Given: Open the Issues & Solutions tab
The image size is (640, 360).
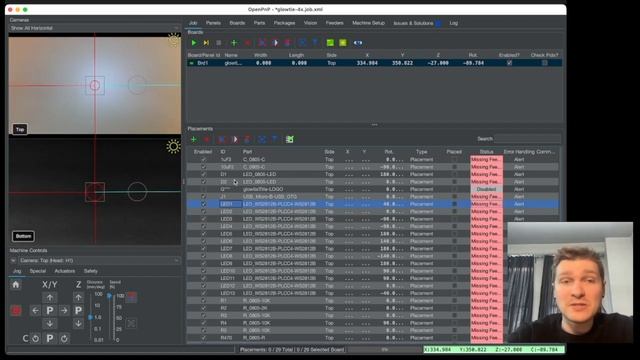Looking at the screenshot, I should point(417,23).
